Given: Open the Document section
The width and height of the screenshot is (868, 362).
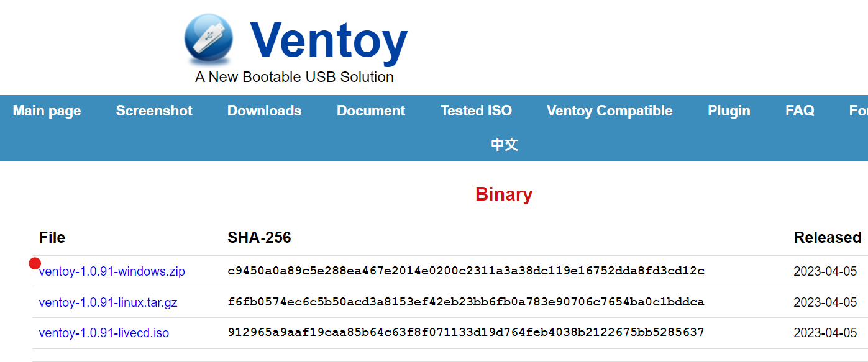Looking at the screenshot, I should 370,111.
